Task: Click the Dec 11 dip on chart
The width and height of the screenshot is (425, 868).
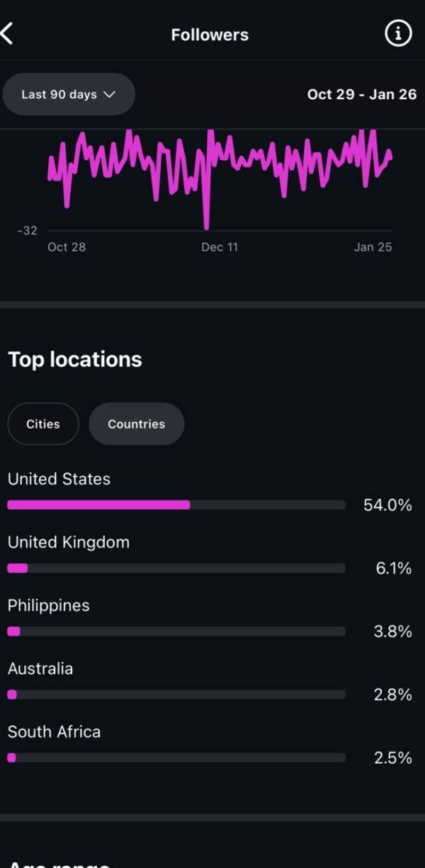Action: pos(207,227)
